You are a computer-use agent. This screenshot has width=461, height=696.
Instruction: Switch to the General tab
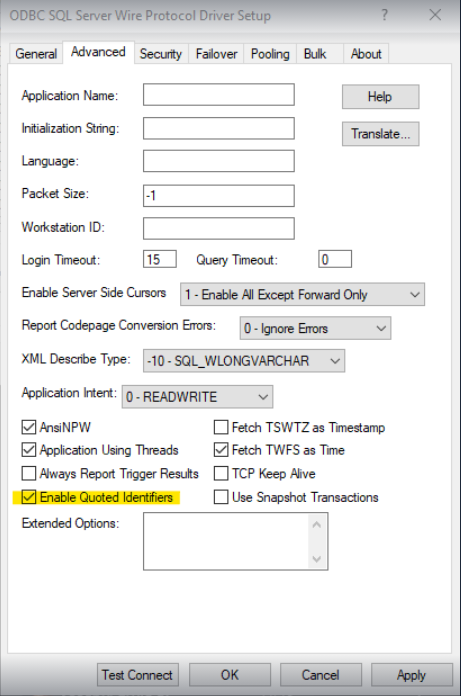coord(36,54)
